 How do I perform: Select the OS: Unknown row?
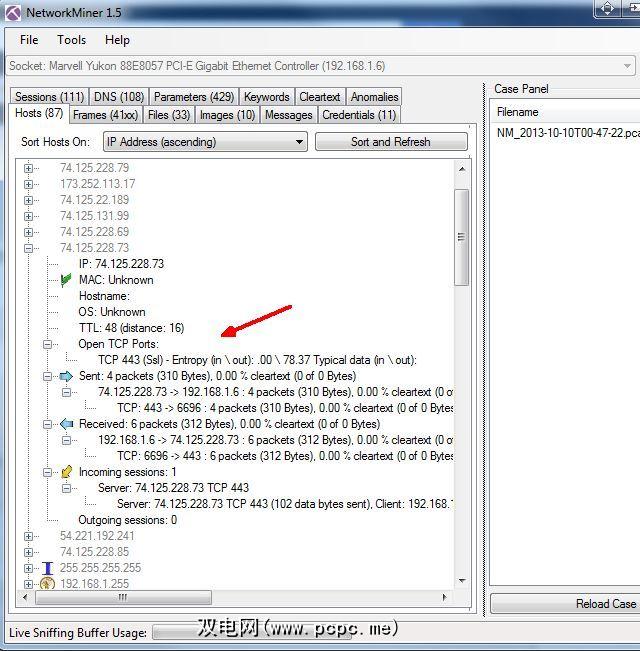tap(112, 312)
